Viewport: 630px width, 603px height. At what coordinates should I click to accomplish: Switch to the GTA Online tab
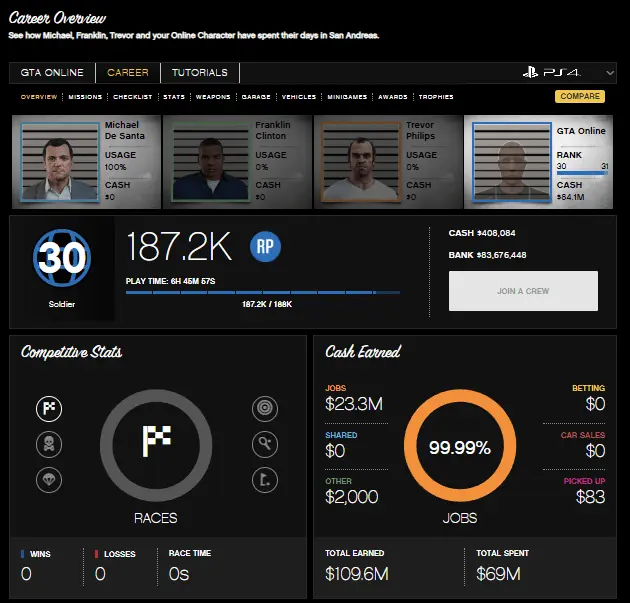(x=52, y=73)
